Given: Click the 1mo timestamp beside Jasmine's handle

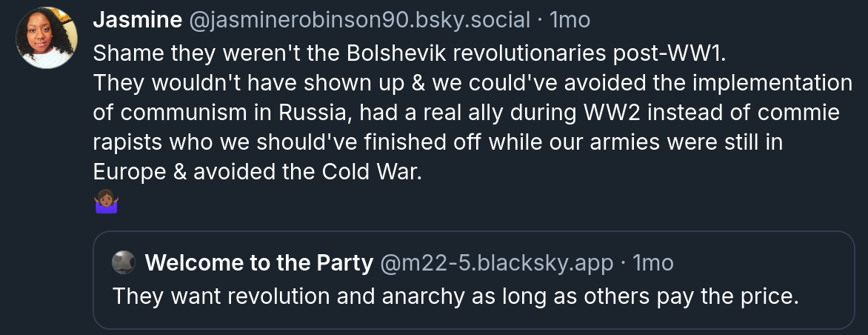Looking at the screenshot, I should pos(570,21).
